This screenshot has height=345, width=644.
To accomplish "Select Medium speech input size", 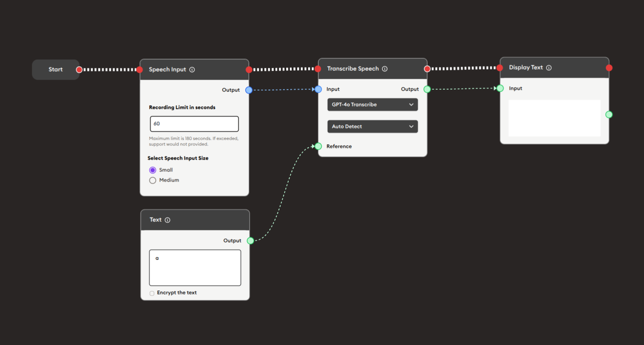I will tap(153, 180).
